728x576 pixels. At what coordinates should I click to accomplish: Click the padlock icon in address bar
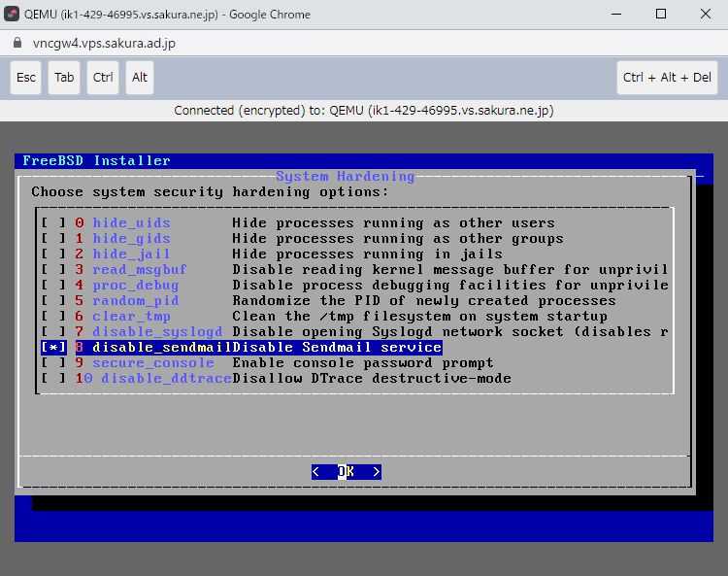point(17,43)
